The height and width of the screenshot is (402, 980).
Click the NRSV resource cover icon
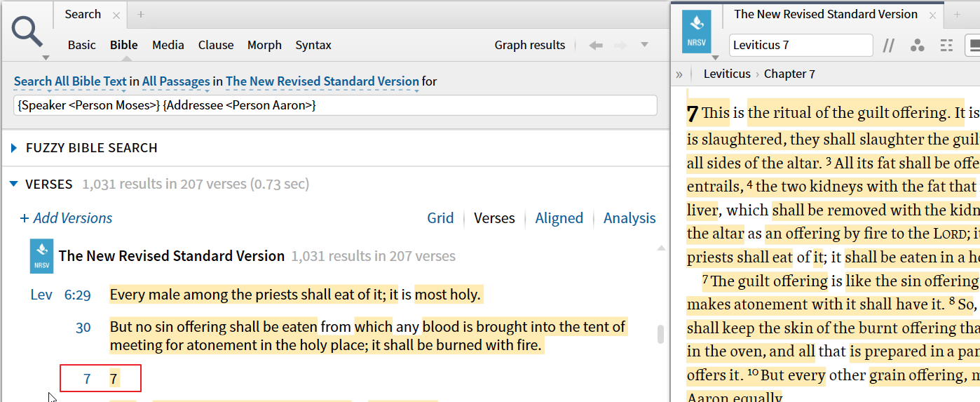pyautogui.click(x=697, y=32)
